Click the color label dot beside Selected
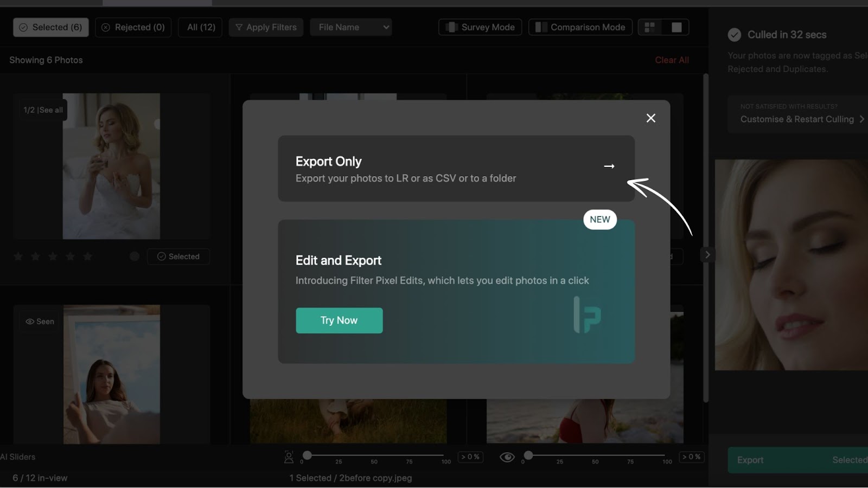 tap(135, 256)
